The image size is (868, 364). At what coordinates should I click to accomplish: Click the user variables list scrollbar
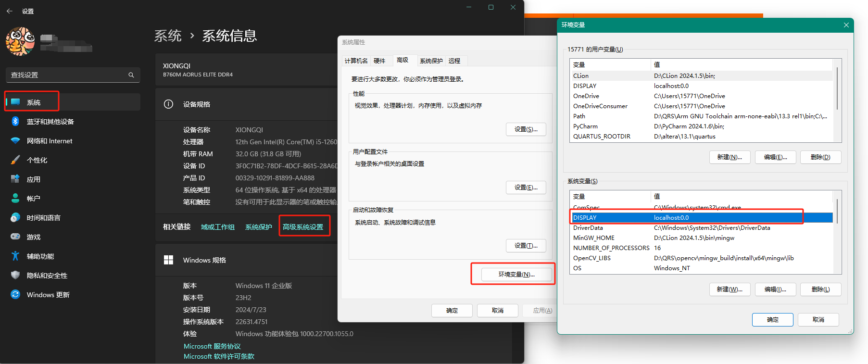pos(837,89)
